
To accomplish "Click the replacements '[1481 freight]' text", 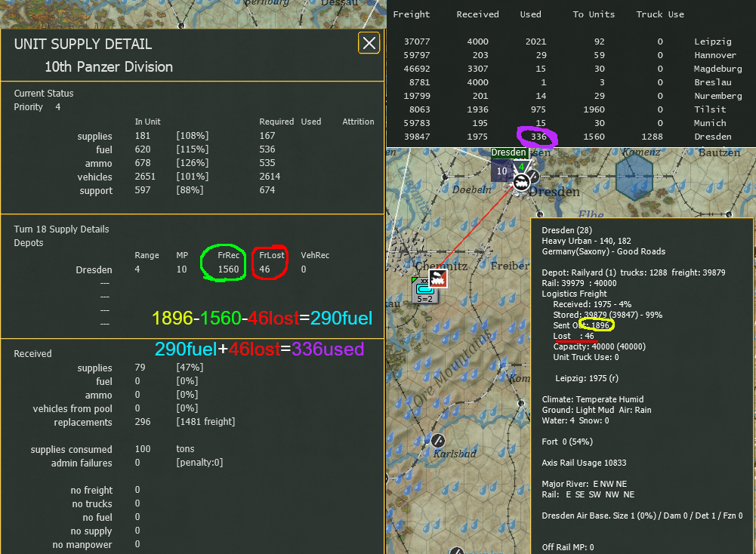I will (205, 421).
